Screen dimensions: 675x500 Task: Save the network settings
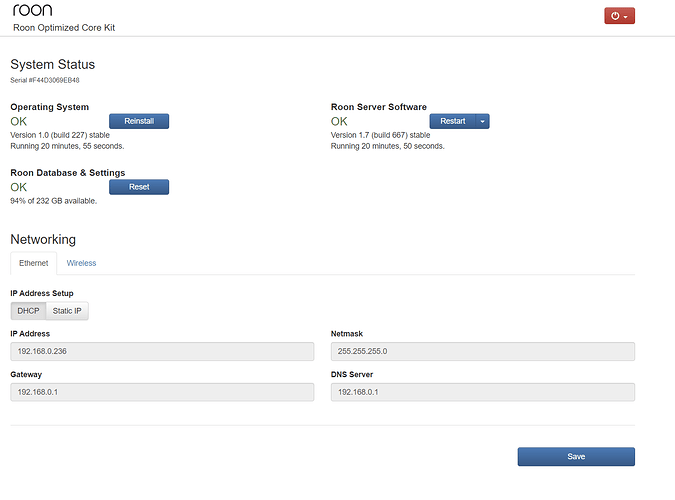point(576,457)
